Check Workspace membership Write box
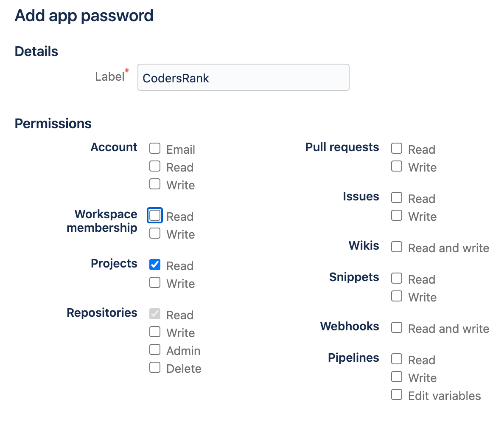Viewport: 504px width, 428px height. 155,233
